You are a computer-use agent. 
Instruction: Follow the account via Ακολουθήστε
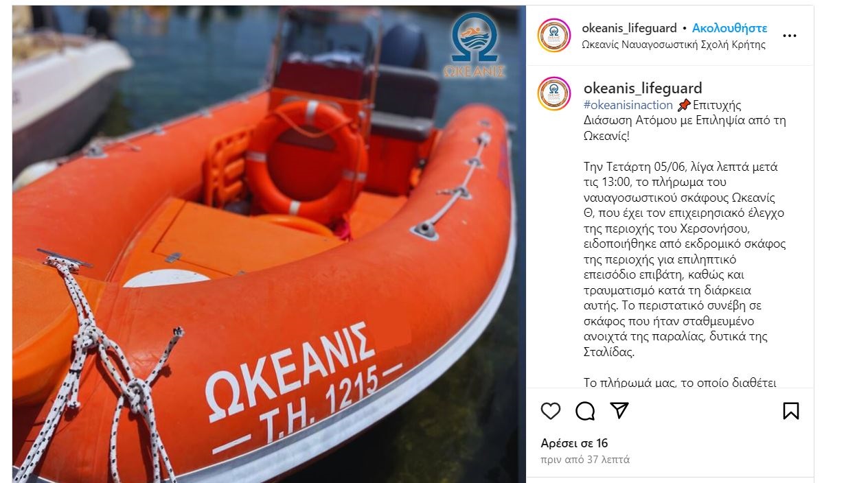click(x=729, y=28)
